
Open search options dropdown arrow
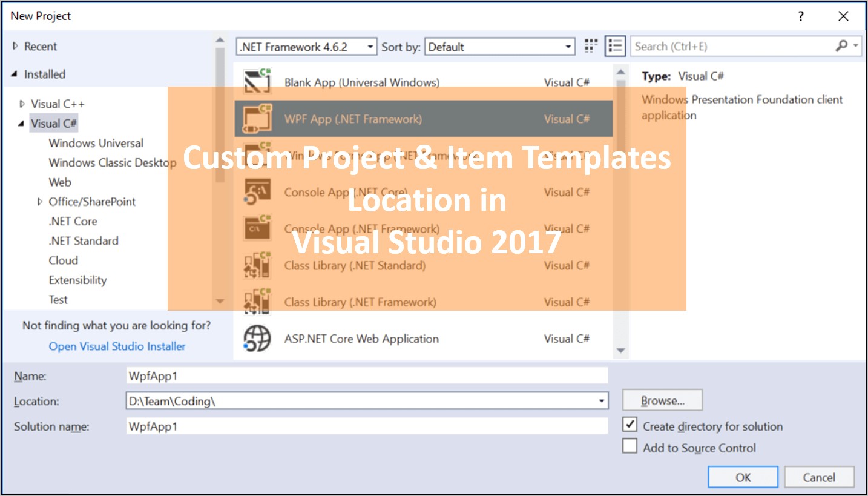pos(856,46)
